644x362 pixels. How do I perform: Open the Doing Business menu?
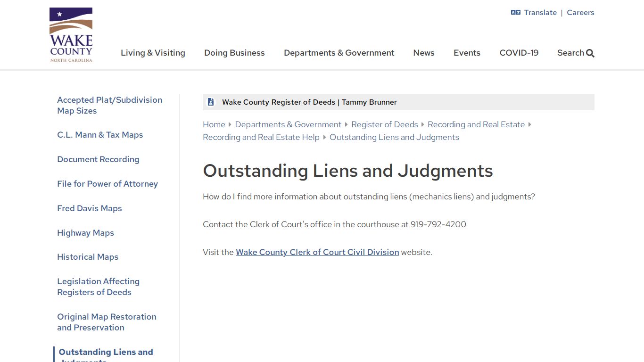234,53
